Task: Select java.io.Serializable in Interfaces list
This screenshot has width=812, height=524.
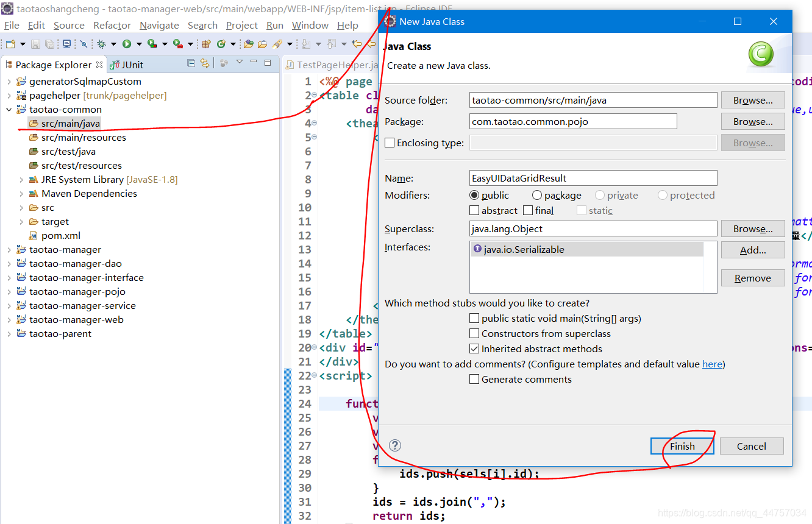Action: 586,249
